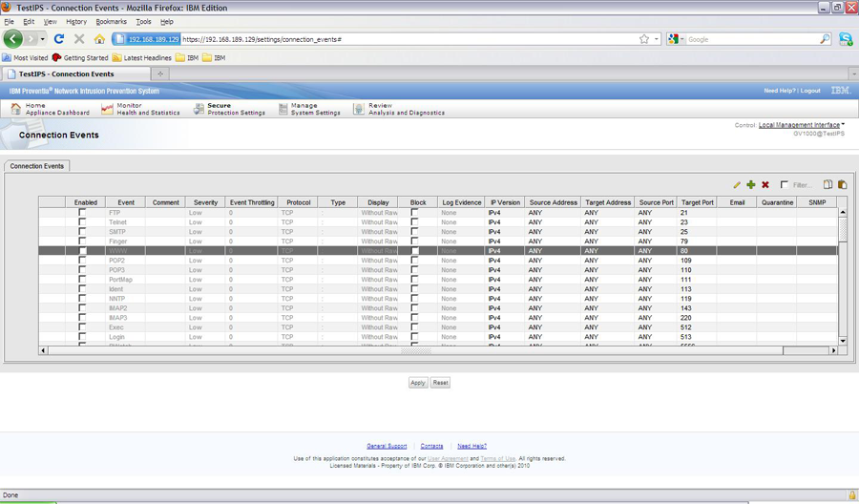Reload the page with the browser refresh icon
This screenshot has height=504, width=859.
pyautogui.click(x=58, y=39)
